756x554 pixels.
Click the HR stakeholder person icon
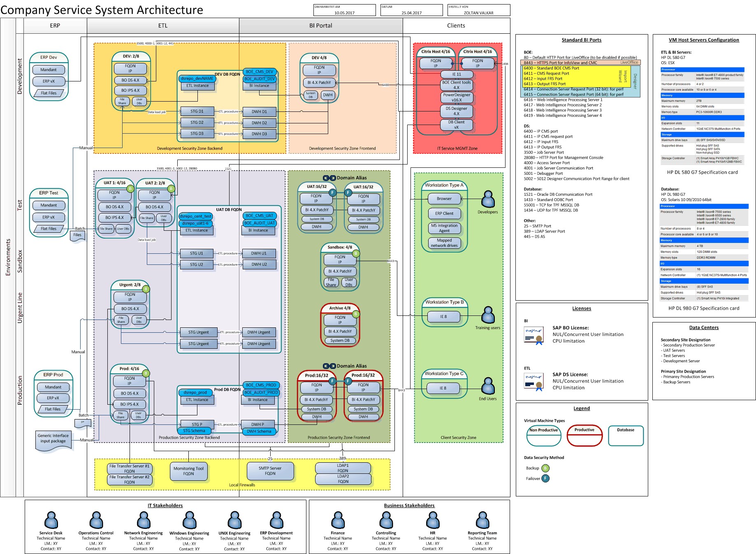[x=433, y=520]
